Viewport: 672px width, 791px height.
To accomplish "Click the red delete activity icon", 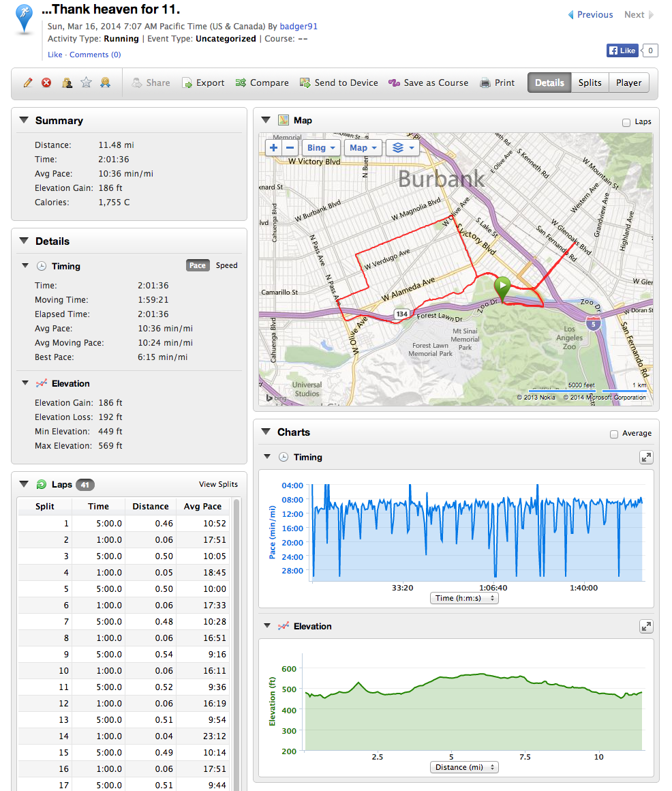I will pos(46,83).
